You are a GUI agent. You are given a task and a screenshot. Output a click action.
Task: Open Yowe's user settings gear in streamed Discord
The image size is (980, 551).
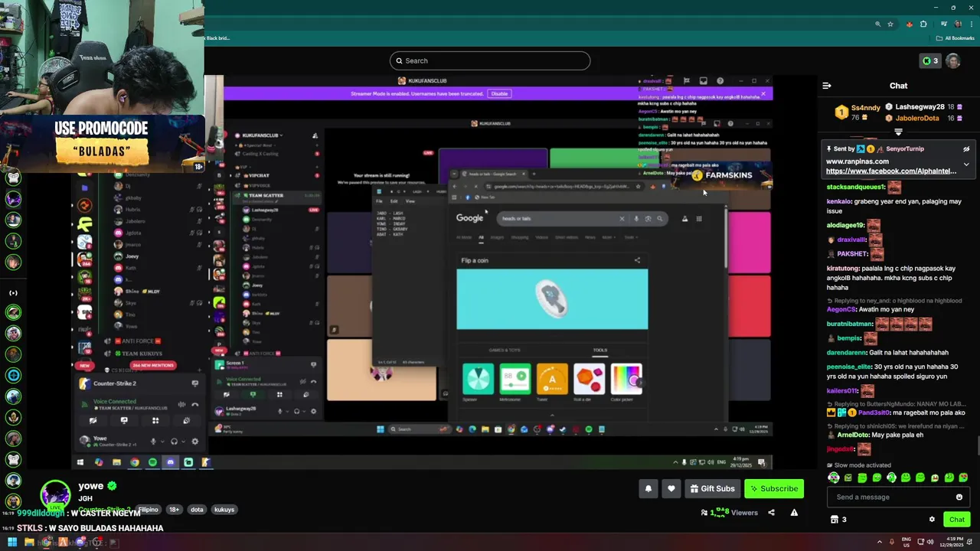pos(194,442)
